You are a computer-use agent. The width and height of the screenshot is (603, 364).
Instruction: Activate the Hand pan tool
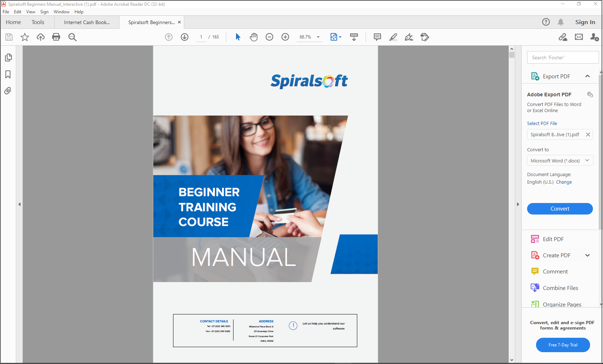point(254,37)
